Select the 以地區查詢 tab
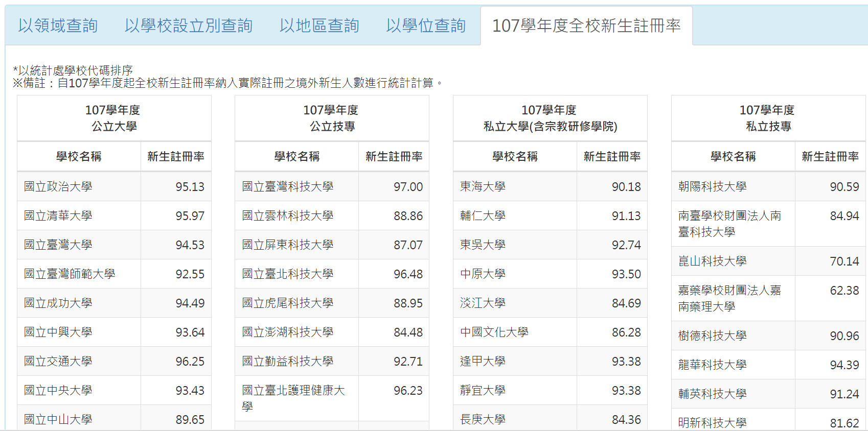The image size is (868, 431). (x=319, y=26)
